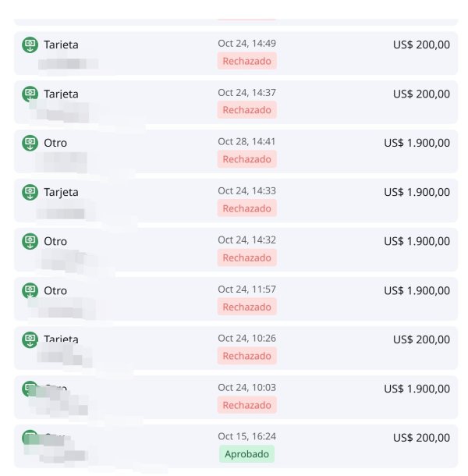
Task: Select the Otro label dated Oct 24, 14:32
Action: 55,241
